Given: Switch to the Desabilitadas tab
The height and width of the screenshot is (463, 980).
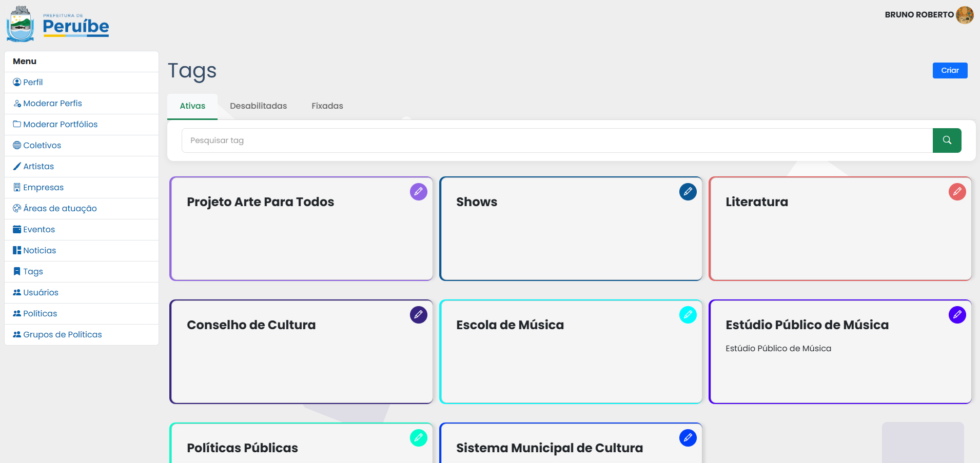Looking at the screenshot, I should pyautogui.click(x=259, y=106).
